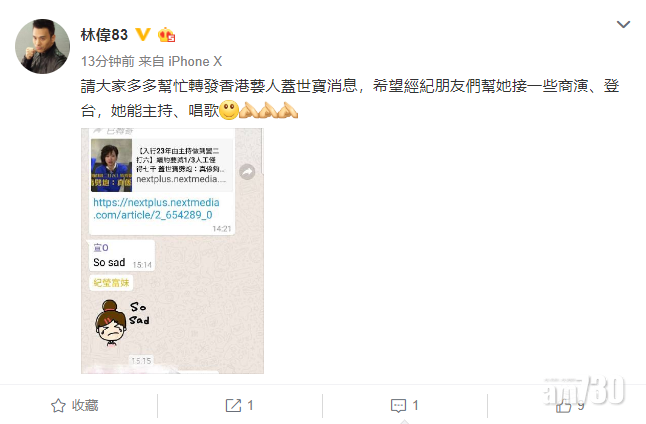Open the 林偉83 profile avatar
The width and height of the screenshot is (646, 424).
[x=42, y=46]
